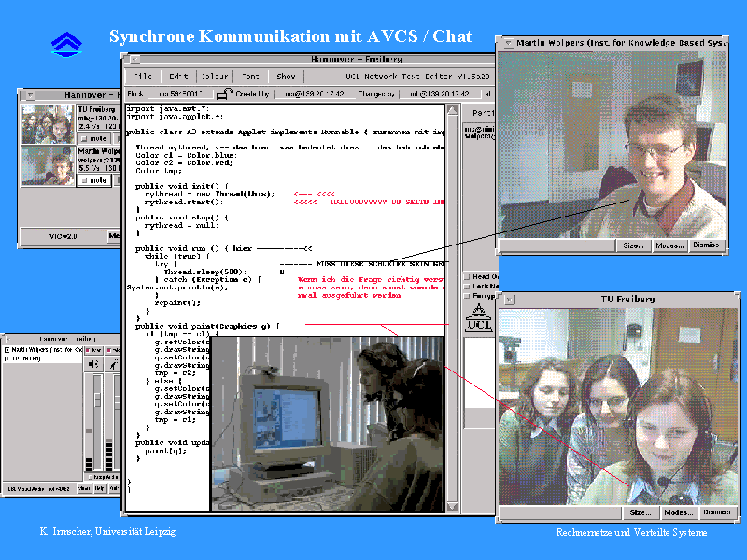Toggle the Encrypt checkbox
Image resolution: width=747 pixels, height=560 pixels.
click(468, 296)
